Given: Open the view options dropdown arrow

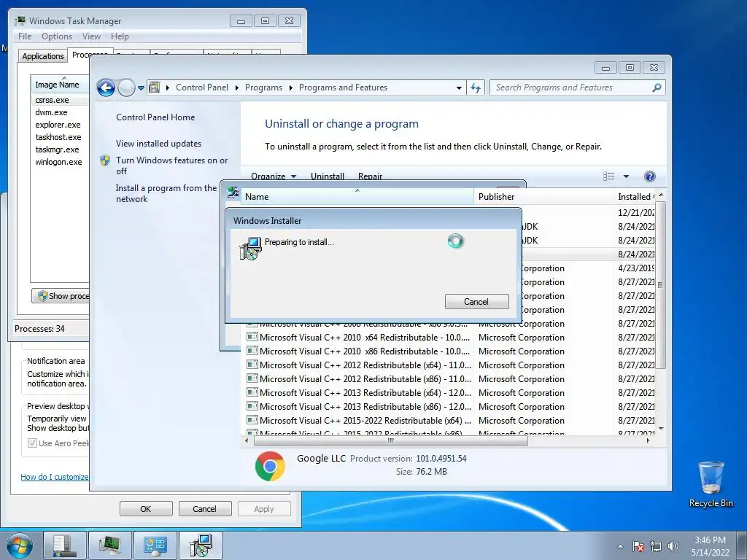Looking at the screenshot, I should click(626, 176).
